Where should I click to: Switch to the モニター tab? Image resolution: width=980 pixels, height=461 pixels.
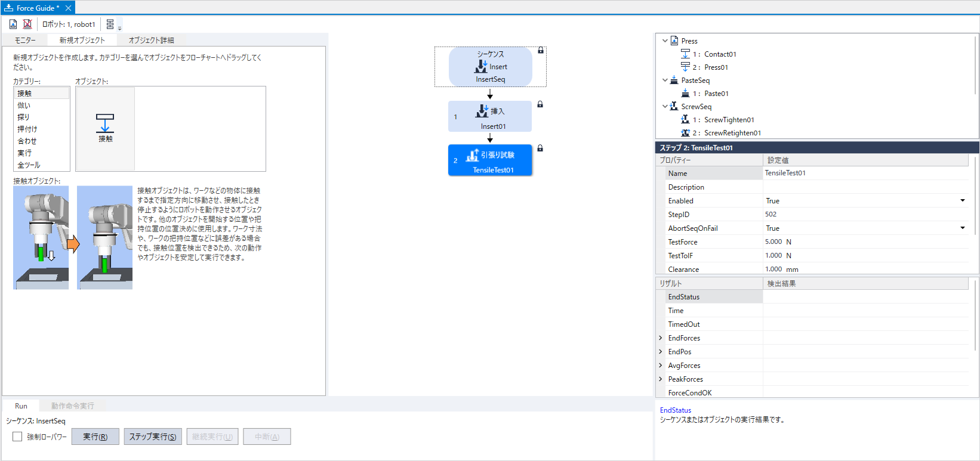click(x=25, y=41)
